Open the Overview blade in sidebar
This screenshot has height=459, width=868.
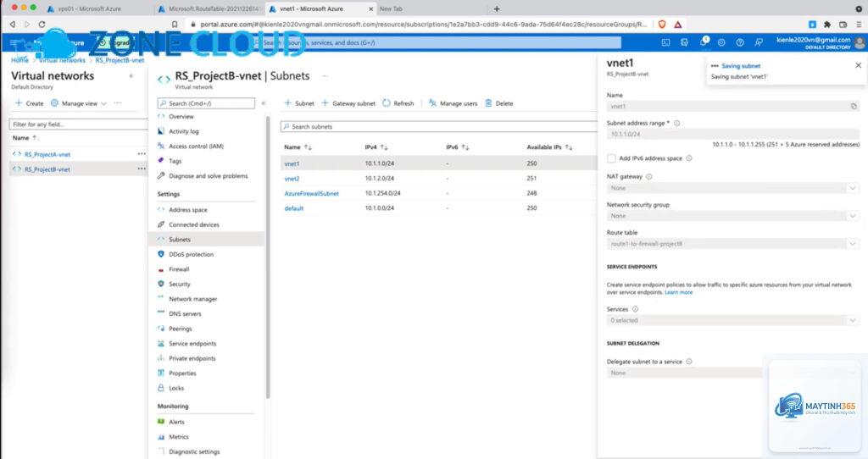[x=181, y=117]
